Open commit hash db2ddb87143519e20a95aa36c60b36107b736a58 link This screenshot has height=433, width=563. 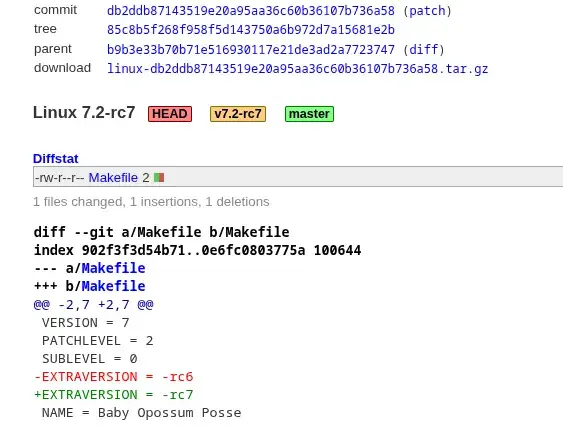tap(251, 11)
